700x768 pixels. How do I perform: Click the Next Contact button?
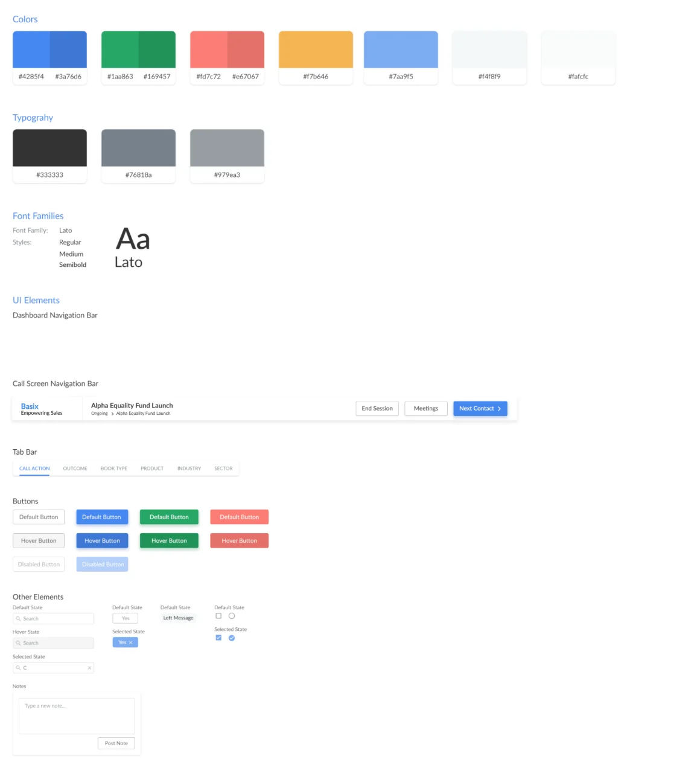point(480,409)
